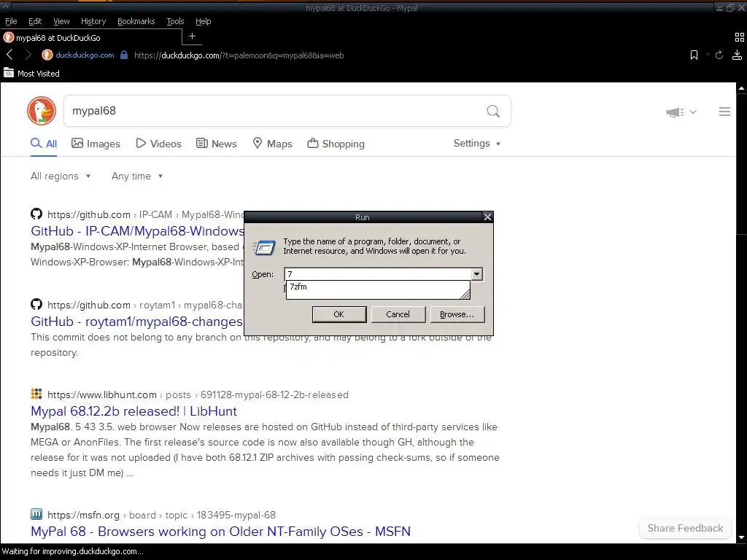Open the Edit menu
This screenshot has width=747, height=560.
[35, 21]
